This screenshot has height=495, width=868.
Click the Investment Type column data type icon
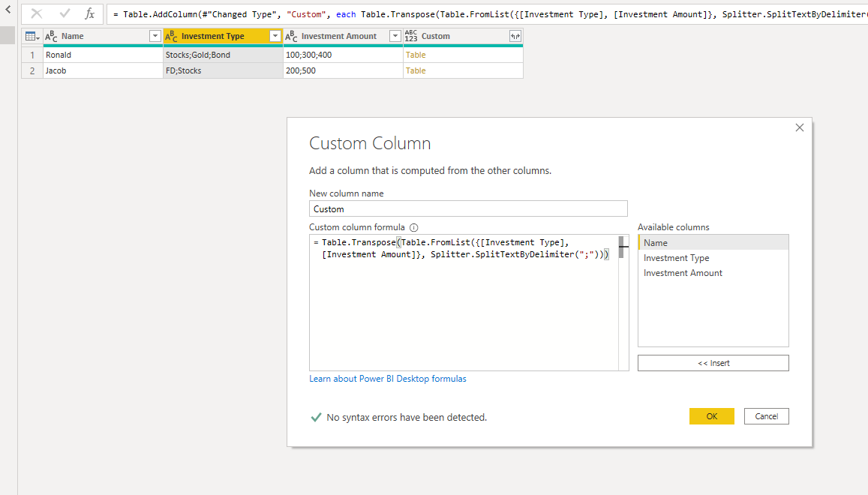tap(171, 36)
